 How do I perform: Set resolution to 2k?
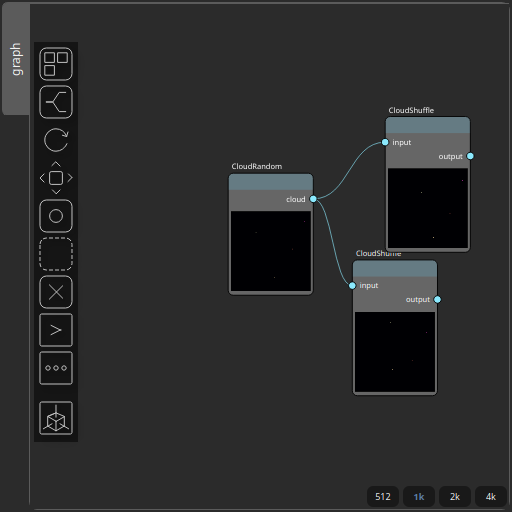click(x=455, y=497)
